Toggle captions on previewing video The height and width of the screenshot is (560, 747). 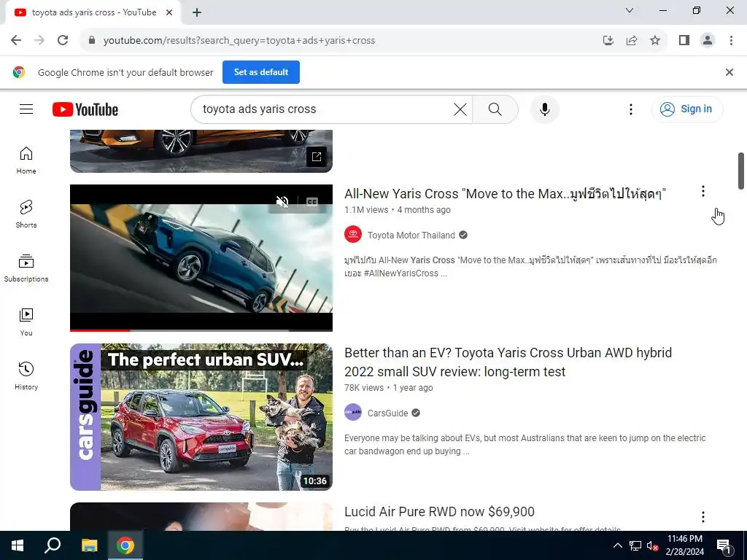[x=312, y=202]
